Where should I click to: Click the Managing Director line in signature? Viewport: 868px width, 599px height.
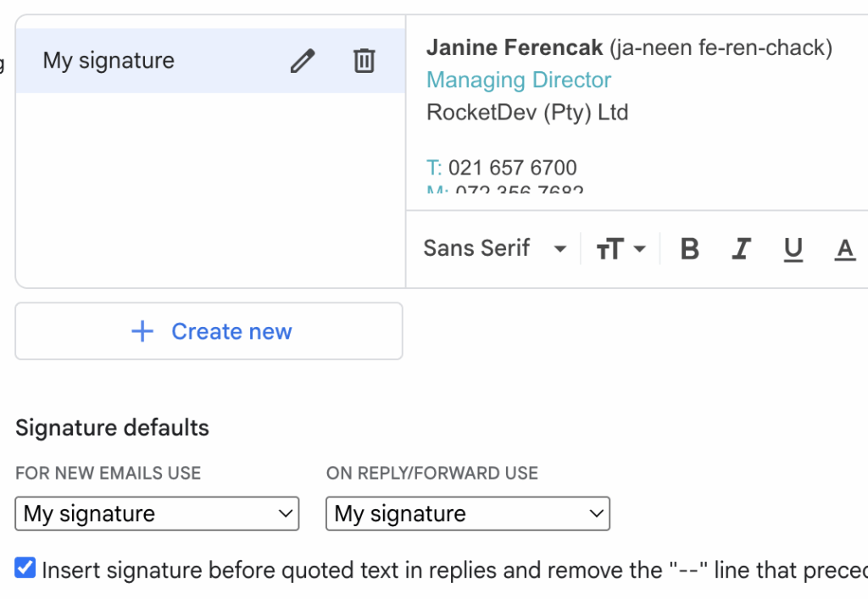[x=519, y=80]
